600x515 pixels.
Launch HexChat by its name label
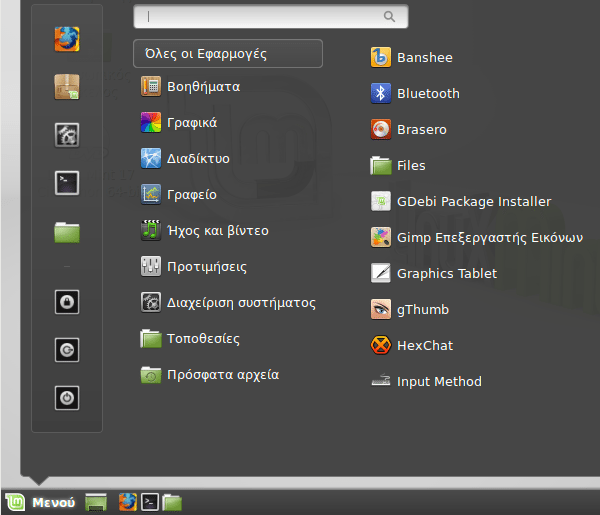[x=425, y=346]
